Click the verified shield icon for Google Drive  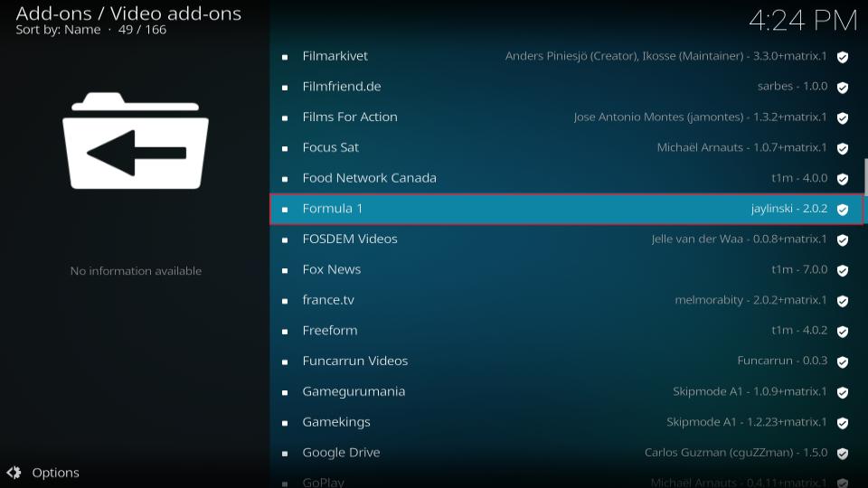(x=843, y=453)
